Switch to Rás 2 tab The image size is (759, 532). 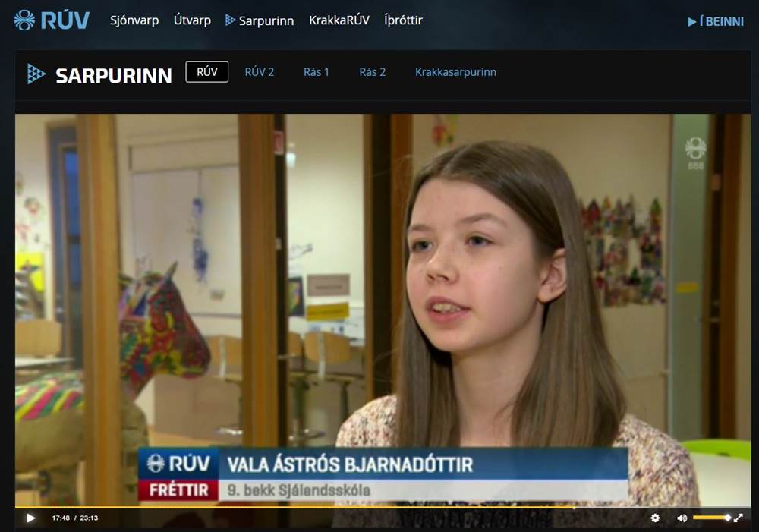tap(372, 72)
